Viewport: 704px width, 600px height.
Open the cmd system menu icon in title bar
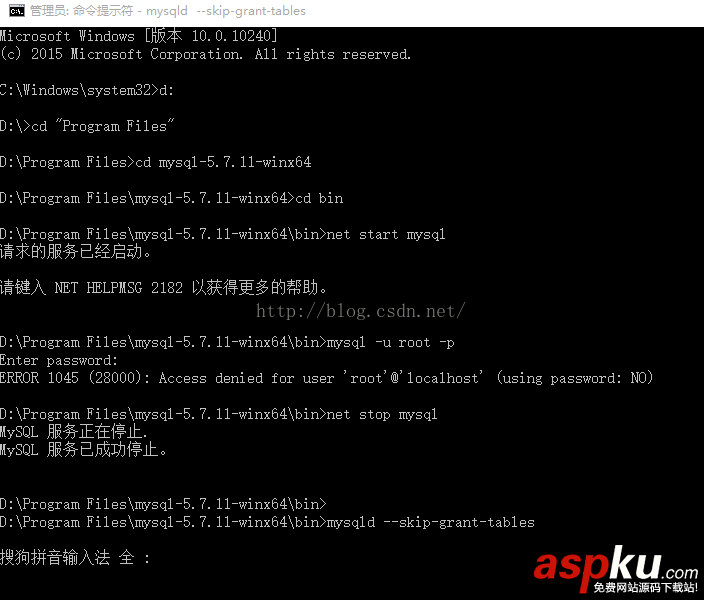coord(17,11)
